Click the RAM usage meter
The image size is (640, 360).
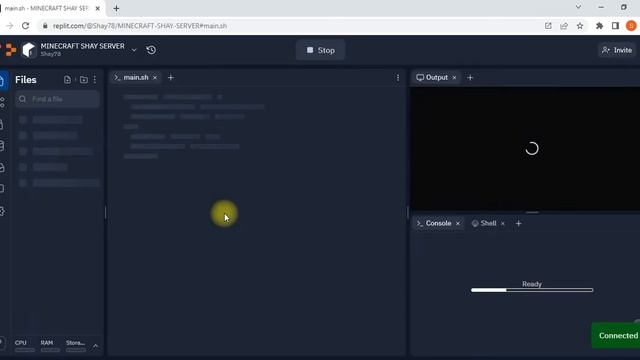(x=50, y=345)
